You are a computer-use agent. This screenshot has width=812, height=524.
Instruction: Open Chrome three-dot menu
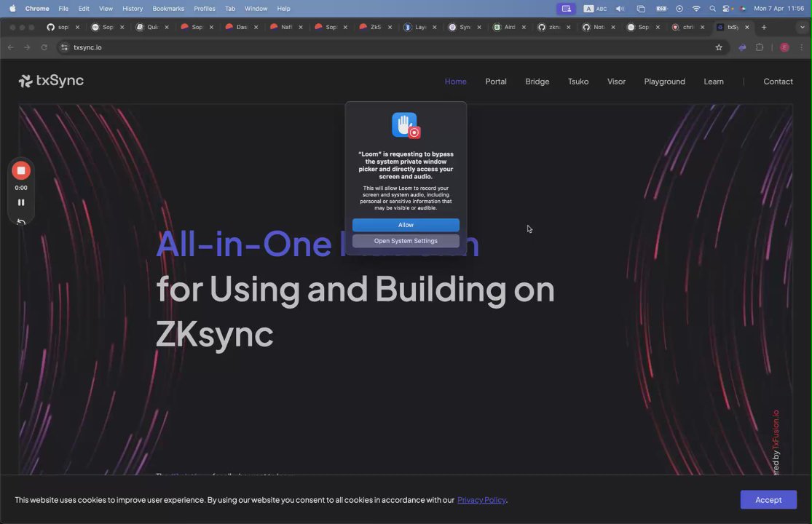[x=802, y=47]
